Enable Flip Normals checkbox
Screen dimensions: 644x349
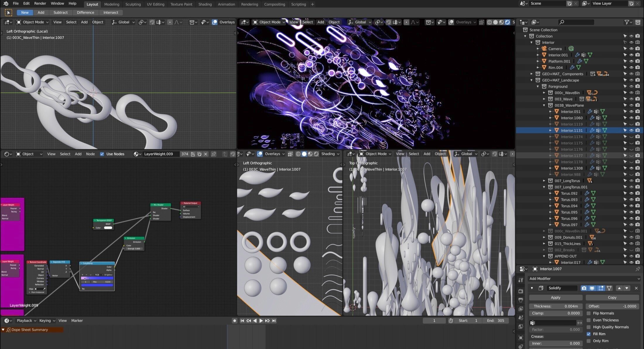589,313
